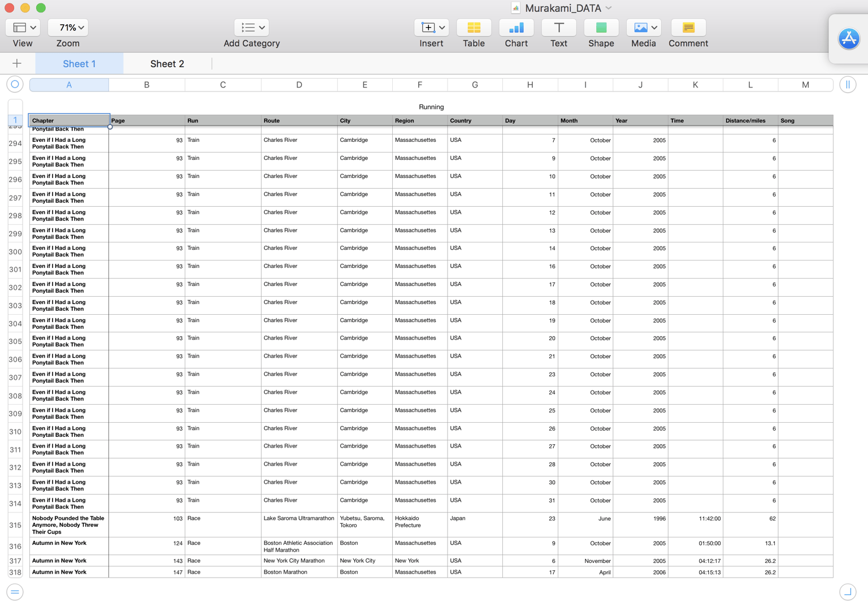
Task: Select the New York City Marathon cell
Action: pyautogui.click(x=300, y=561)
